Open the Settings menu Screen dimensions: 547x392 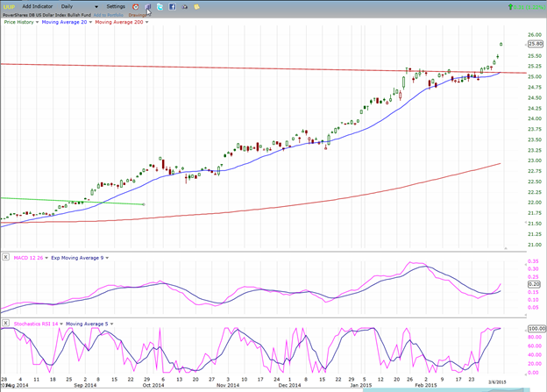coord(117,6)
